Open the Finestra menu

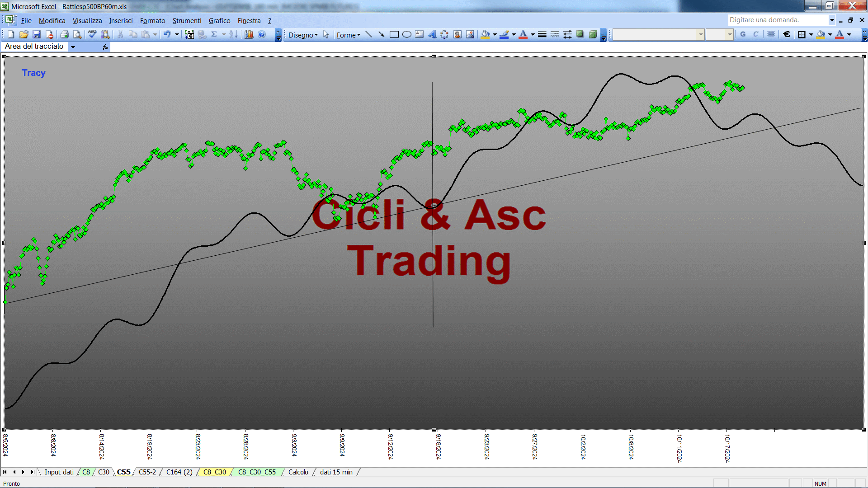[x=249, y=21]
